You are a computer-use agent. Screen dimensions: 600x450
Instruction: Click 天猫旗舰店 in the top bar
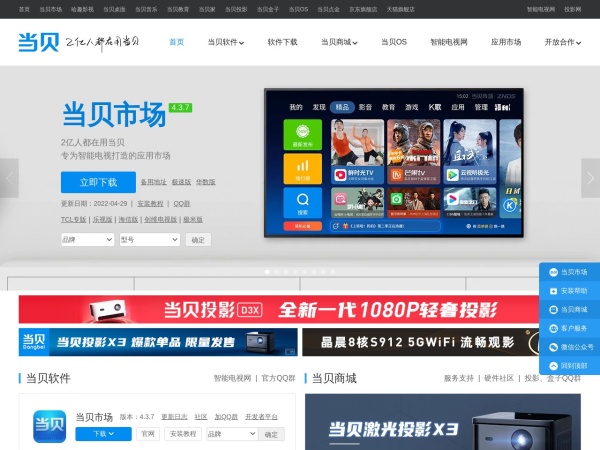click(x=400, y=9)
